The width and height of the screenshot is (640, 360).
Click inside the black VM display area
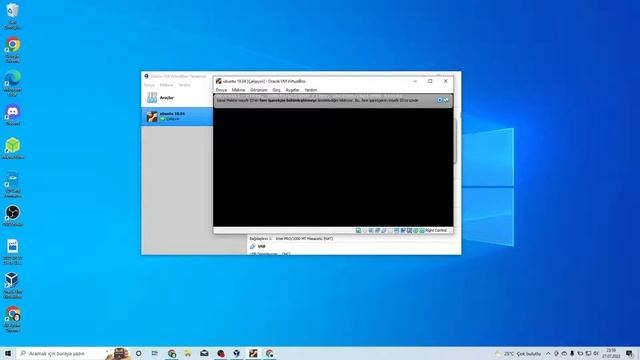333,167
